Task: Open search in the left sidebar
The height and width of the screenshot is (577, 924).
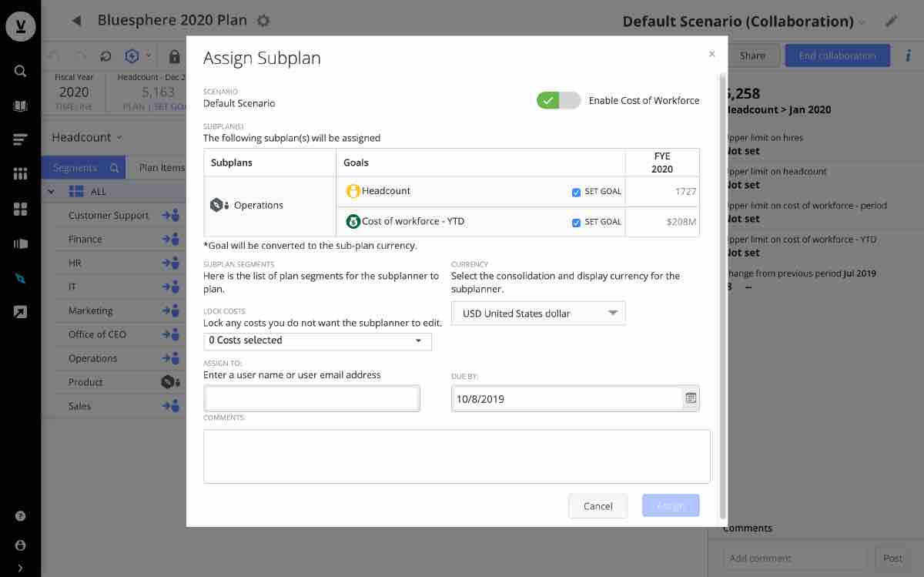Action: click(20, 70)
